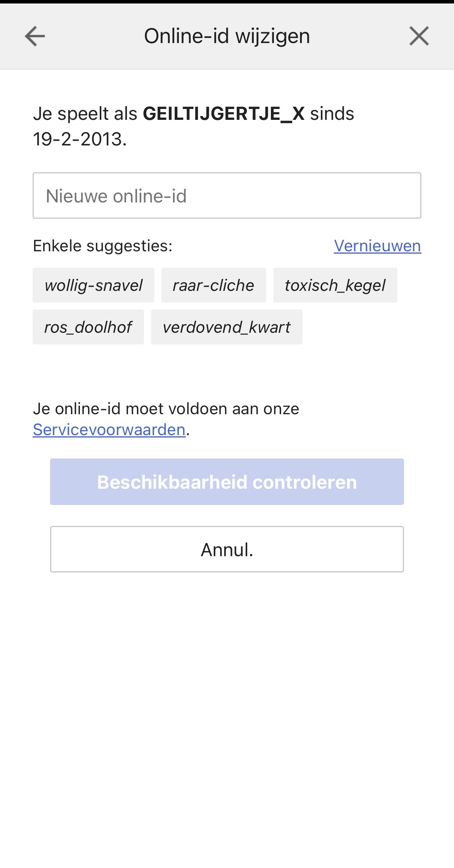
Task: Select the wollig-snavel suggestion
Action: click(x=94, y=285)
